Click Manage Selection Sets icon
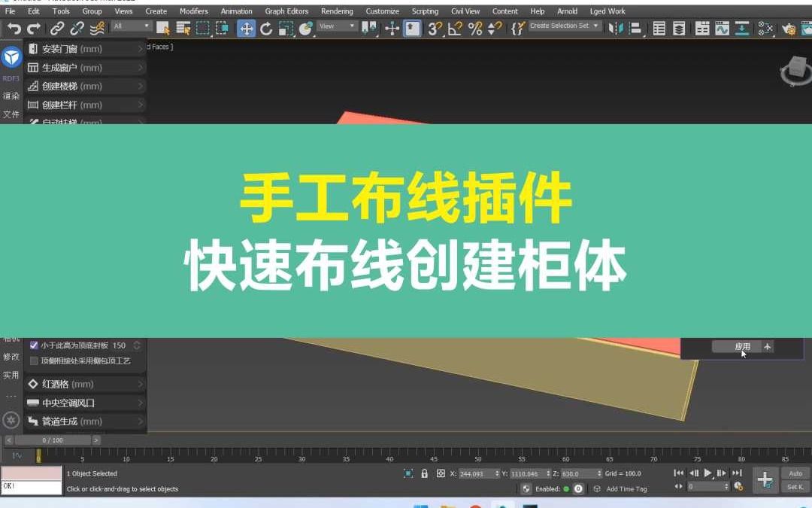 [518, 29]
